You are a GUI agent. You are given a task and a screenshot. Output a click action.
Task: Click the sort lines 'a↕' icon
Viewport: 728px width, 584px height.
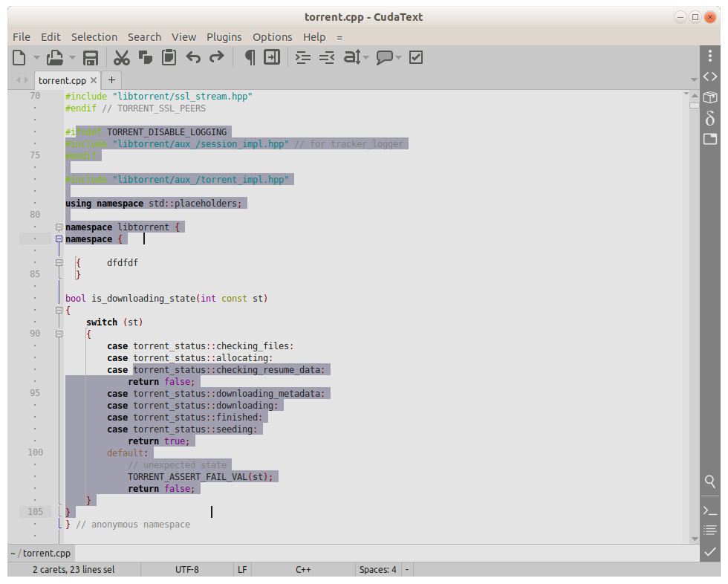click(x=352, y=57)
